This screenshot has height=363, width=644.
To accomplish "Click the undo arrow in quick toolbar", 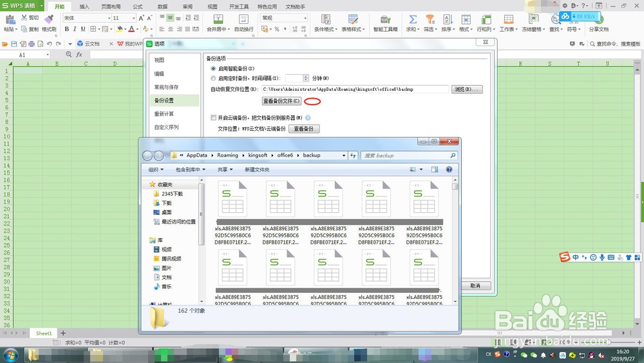I will [x=50, y=44].
